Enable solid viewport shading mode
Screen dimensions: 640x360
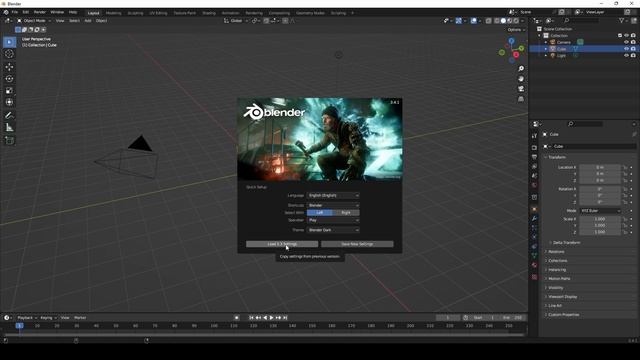(x=503, y=20)
